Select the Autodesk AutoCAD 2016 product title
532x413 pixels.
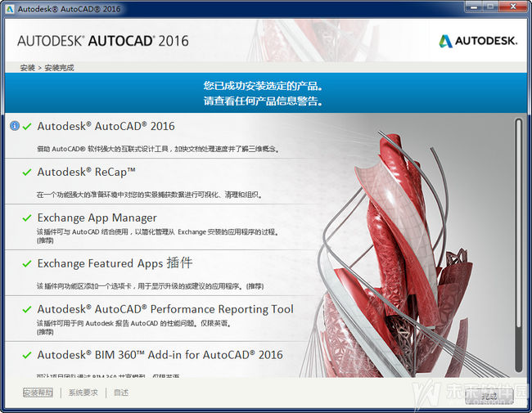pyautogui.click(x=106, y=126)
